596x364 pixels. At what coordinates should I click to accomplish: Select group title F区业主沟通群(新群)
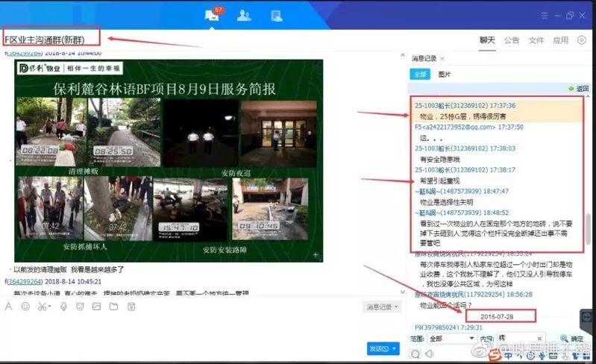coord(45,40)
